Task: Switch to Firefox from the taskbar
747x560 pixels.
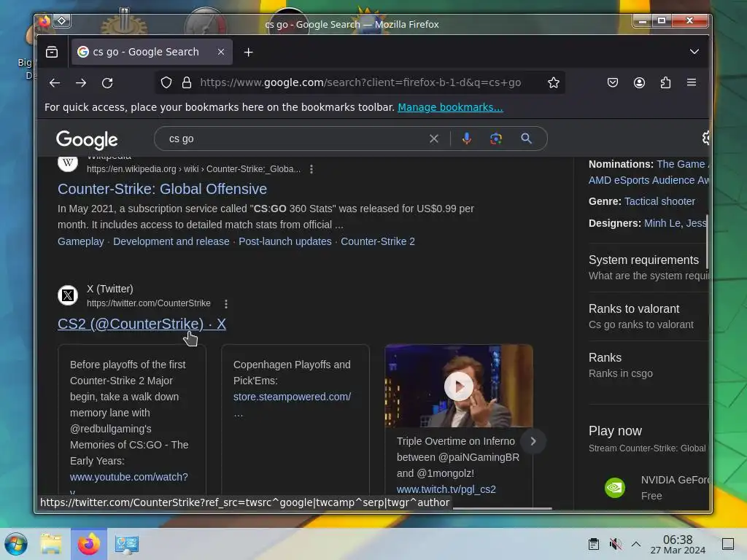Action: (88, 544)
